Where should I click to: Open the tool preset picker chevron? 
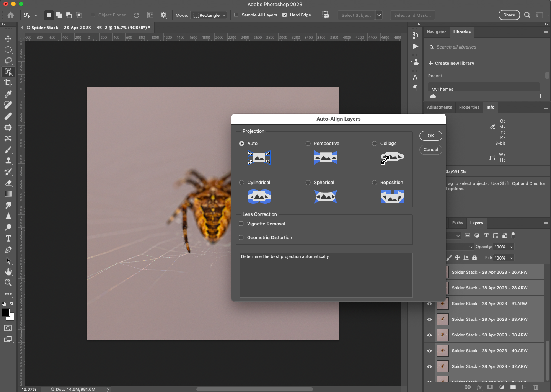pos(36,15)
